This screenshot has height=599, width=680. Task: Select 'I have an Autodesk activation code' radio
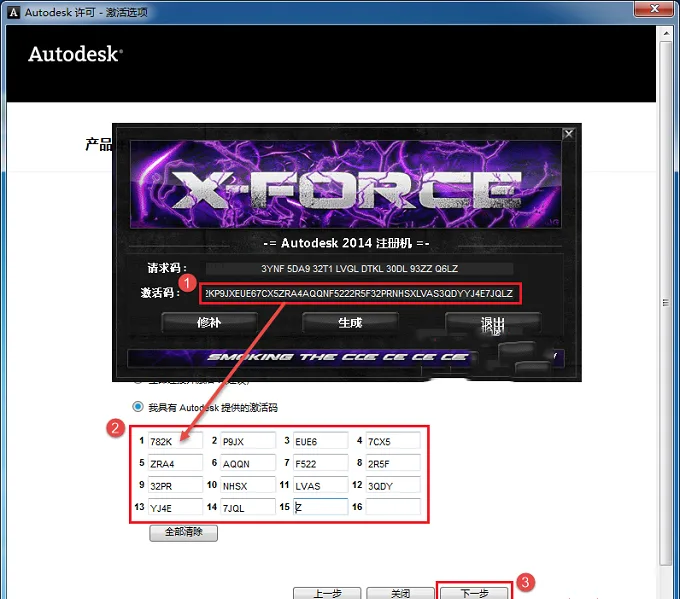(138, 407)
